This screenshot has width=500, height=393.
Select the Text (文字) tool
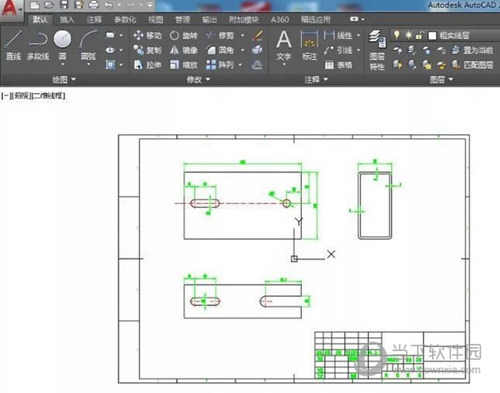(x=284, y=45)
